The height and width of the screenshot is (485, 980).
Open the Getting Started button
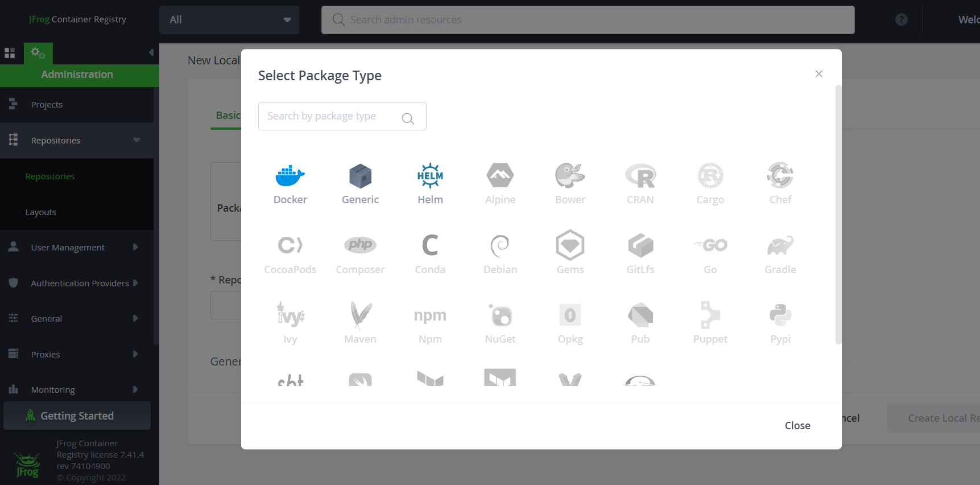coord(77,416)
